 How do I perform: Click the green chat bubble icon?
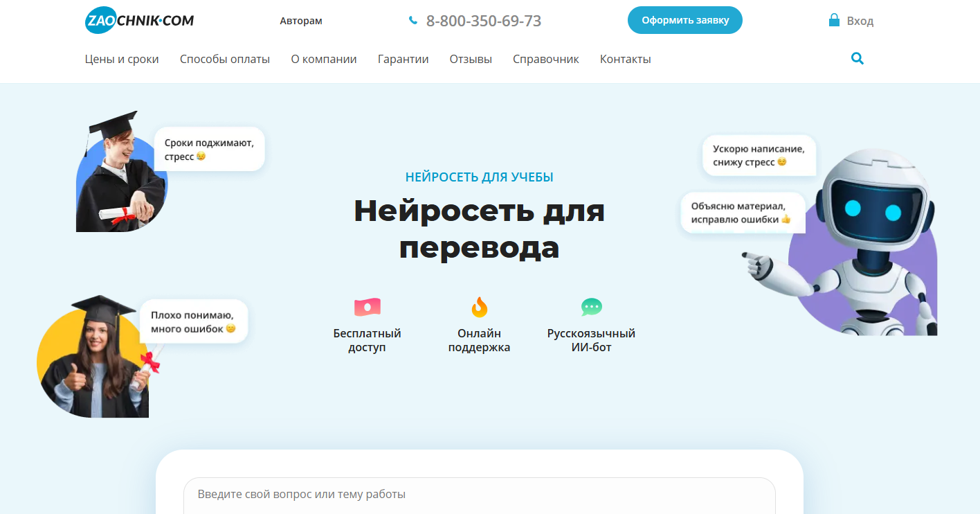pos(591,306)
